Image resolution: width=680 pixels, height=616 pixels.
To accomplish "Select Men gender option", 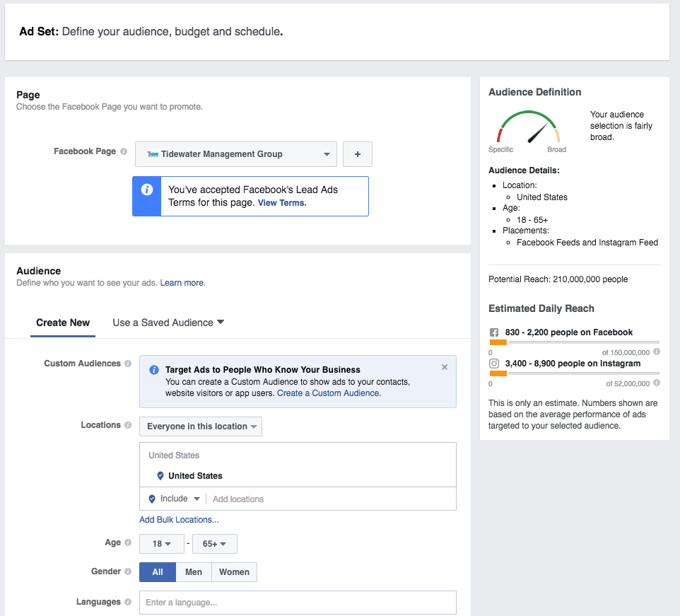I will click(x=194, y=572).
